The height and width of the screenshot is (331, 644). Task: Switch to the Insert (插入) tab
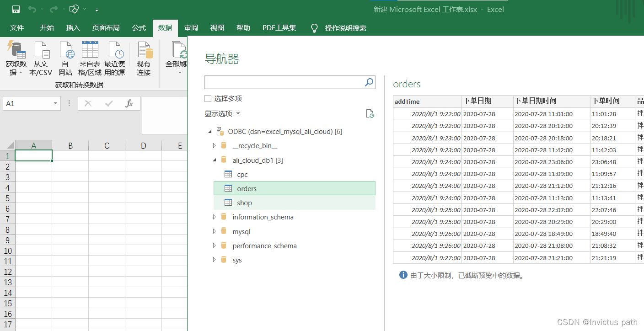tap(73, 28)
